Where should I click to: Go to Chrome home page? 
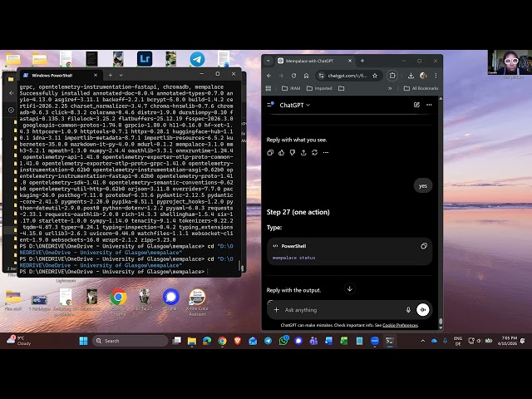[x=306, y=76]
